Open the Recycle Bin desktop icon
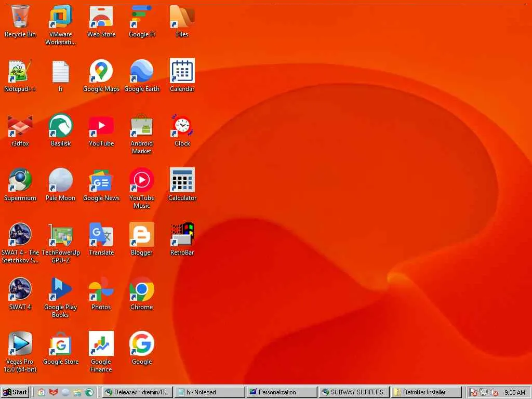 point(20,21)
